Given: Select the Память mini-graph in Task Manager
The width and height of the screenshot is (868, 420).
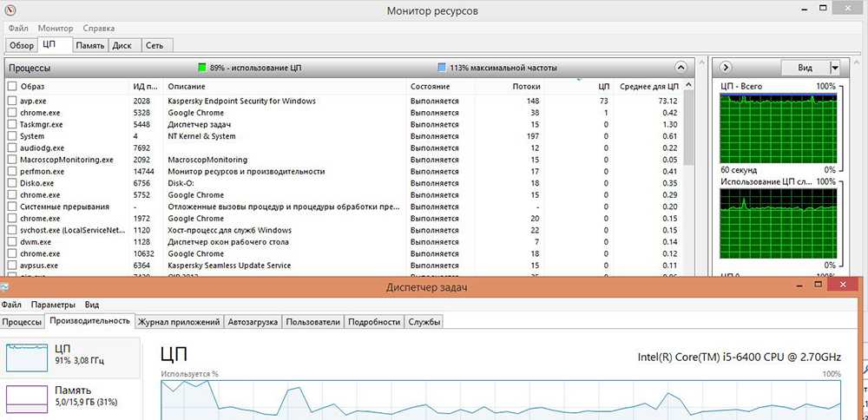Looking at the screenshot, I should (27, 397).
